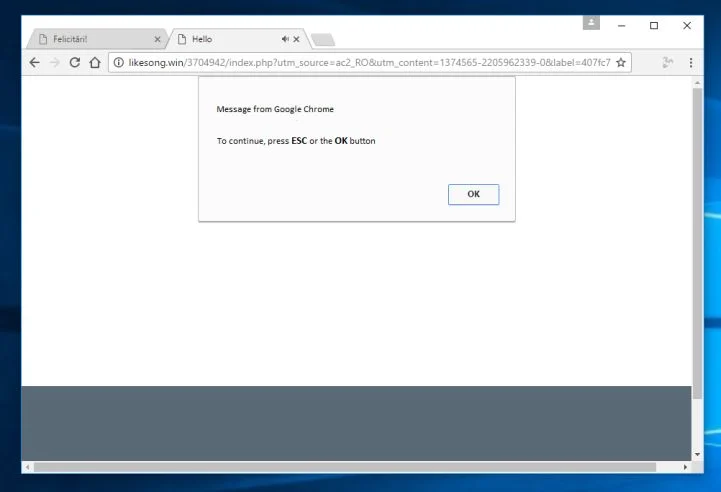Select the Hello tab
721x492 pixels.
[238, 39]
